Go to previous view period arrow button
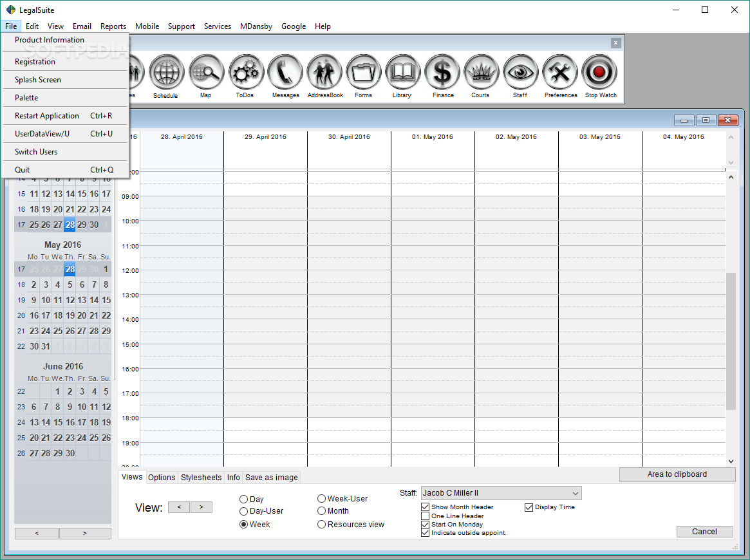The width and height of the screenshot is (750, 560). pos(179,507)
